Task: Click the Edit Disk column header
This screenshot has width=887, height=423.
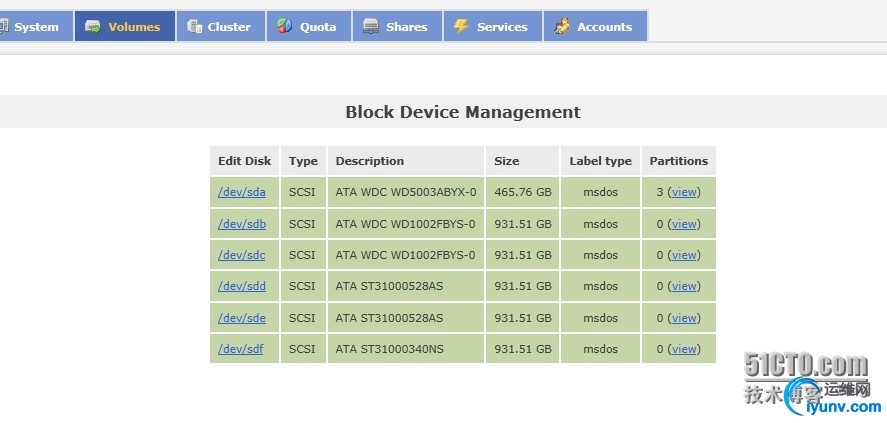Action: pos(244,161)
